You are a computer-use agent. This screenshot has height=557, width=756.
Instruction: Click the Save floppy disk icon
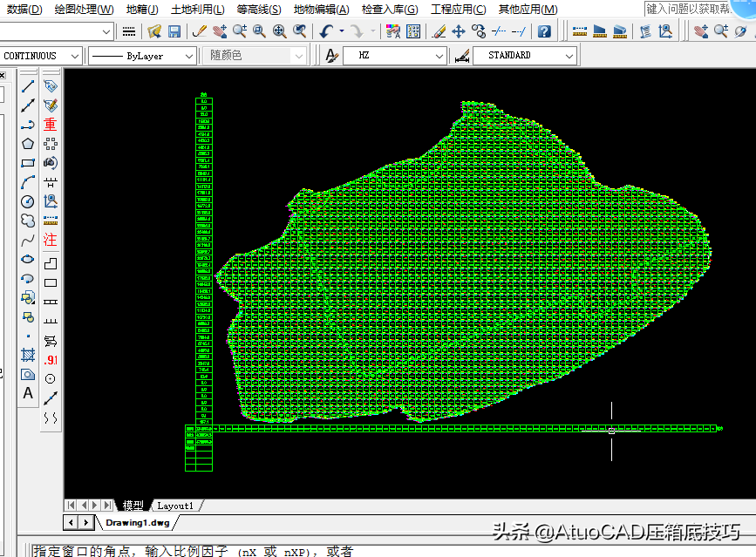point(174,31)
